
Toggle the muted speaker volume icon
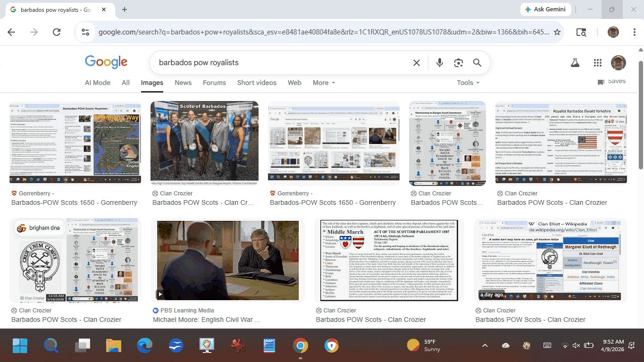pyautogui.click(x=576, y=345)
